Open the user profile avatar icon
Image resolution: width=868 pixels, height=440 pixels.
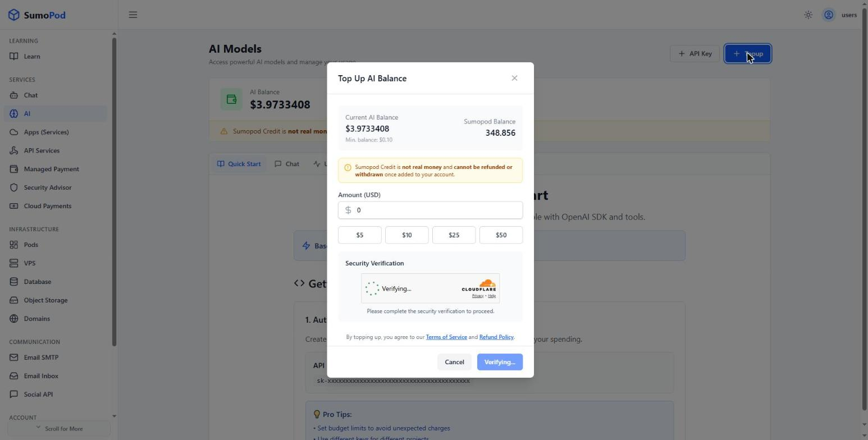click(829, 15)
